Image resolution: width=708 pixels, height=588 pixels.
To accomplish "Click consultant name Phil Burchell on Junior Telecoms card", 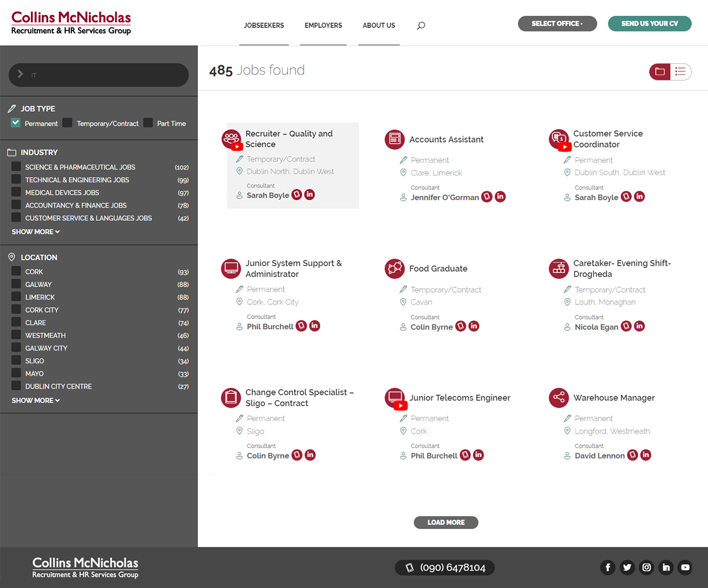I will (x=434, y=456).
